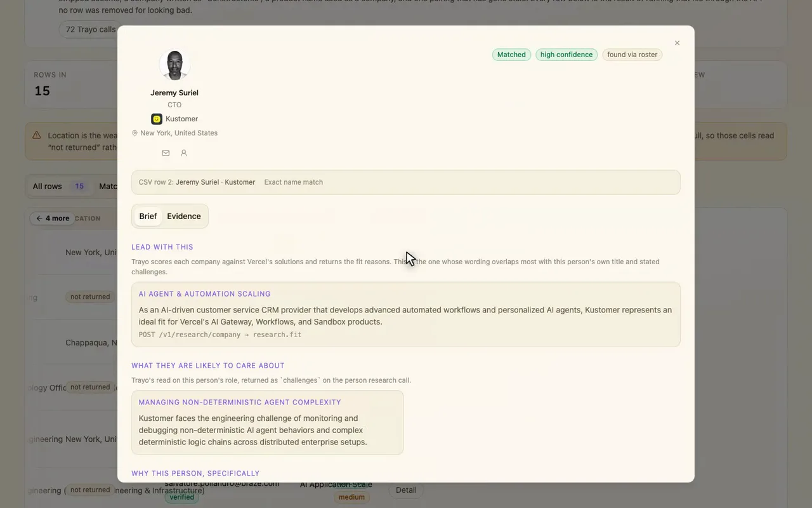Image resolution: width=812 pixels, height=508 pixels.
Task: Click the Detail button in the bottom row
Action: 406,490
